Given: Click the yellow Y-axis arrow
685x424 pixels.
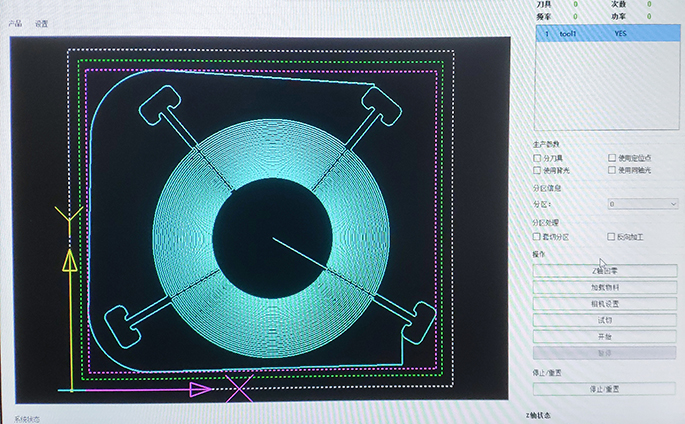Looking at the screenshot, I should (69, 262).
